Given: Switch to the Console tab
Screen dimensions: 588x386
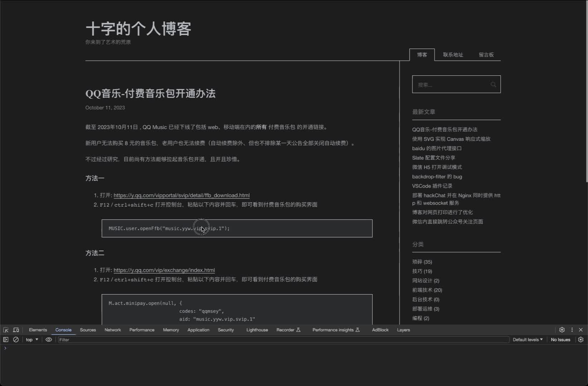Looking at the screenshot, I should (x=63, y=330).
